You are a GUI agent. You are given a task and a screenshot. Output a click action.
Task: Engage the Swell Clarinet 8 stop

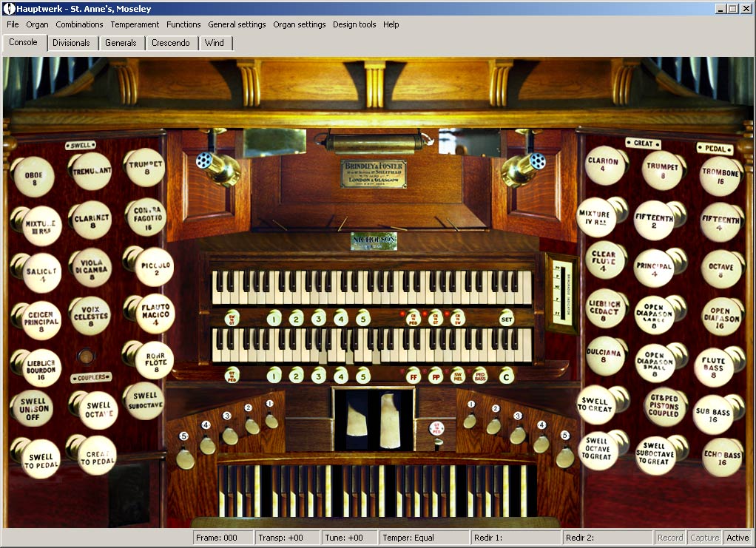click(92, 220)
